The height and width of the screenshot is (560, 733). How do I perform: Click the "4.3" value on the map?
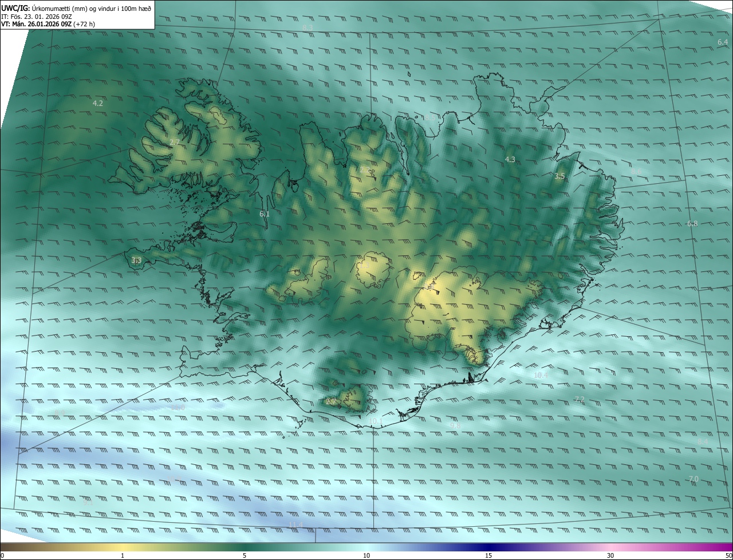(x=510, y=159)
